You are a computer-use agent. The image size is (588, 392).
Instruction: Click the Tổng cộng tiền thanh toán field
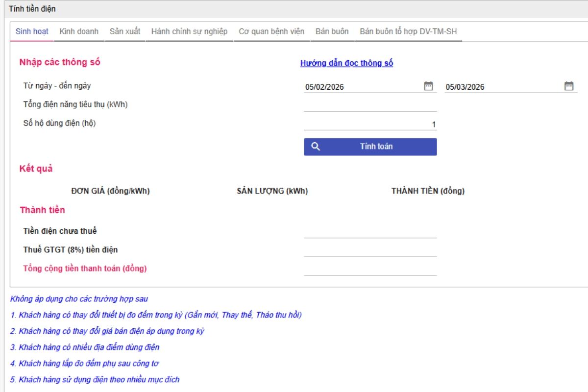(x=370, y=269)
